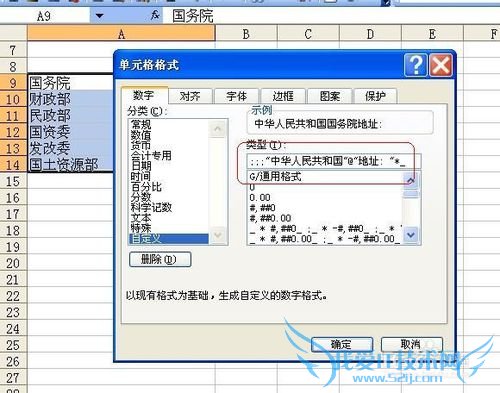Open the Name Box dropdown arrow
Screen dimensions: 500x393
(x=99, y=16)
